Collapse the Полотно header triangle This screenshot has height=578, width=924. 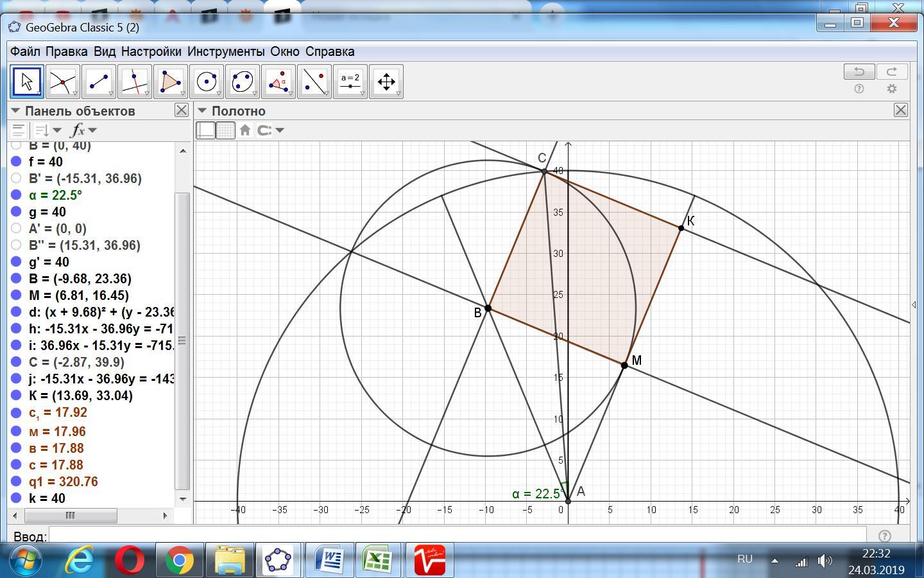click(202, 110)
